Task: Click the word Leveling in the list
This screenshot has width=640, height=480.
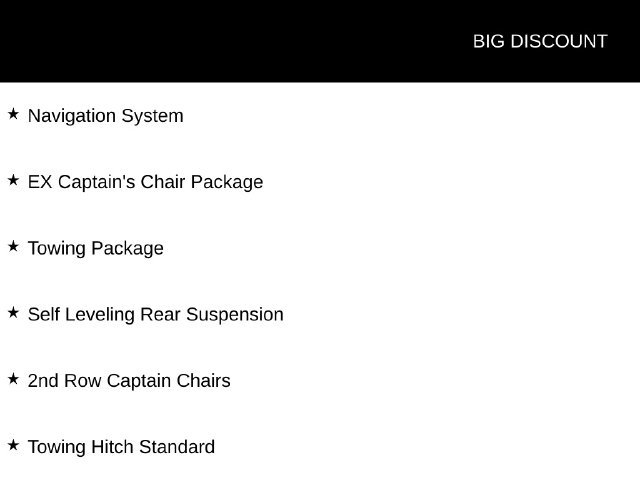Action: (x=100, y=315)
